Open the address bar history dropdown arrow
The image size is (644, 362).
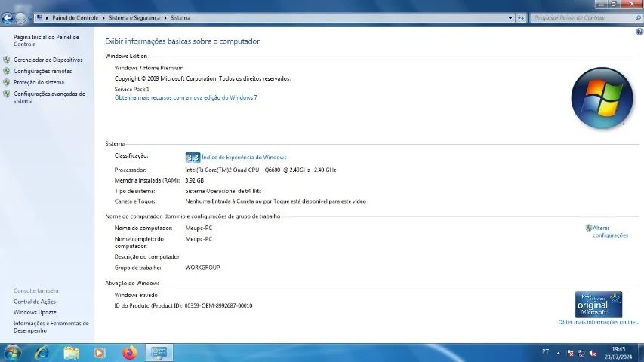click(510, 18)
